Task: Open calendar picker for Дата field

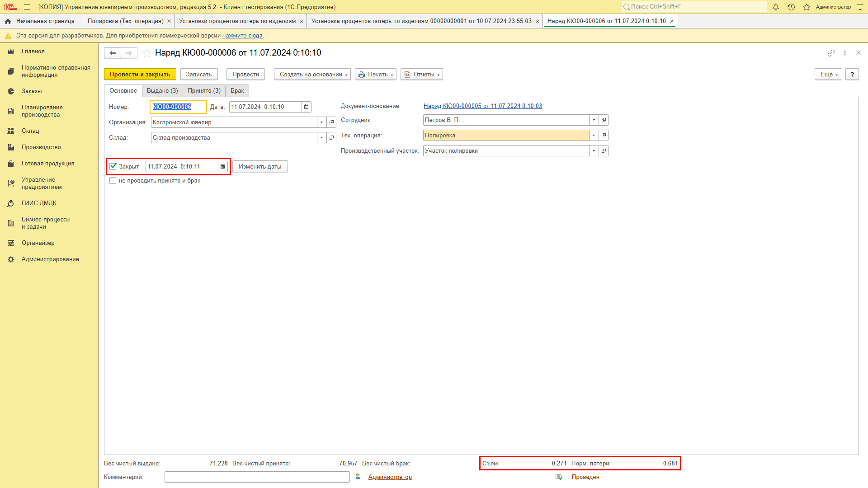Action: (x=306, y=107)
